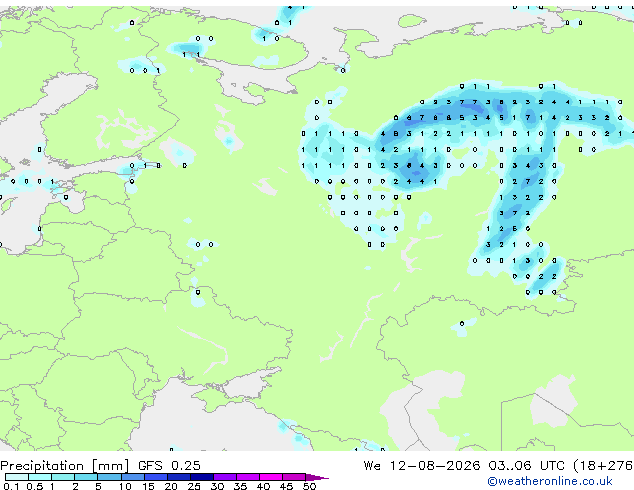Click the '0.5' legend scale label
This screenshot has width=634, height=490.
35,486
